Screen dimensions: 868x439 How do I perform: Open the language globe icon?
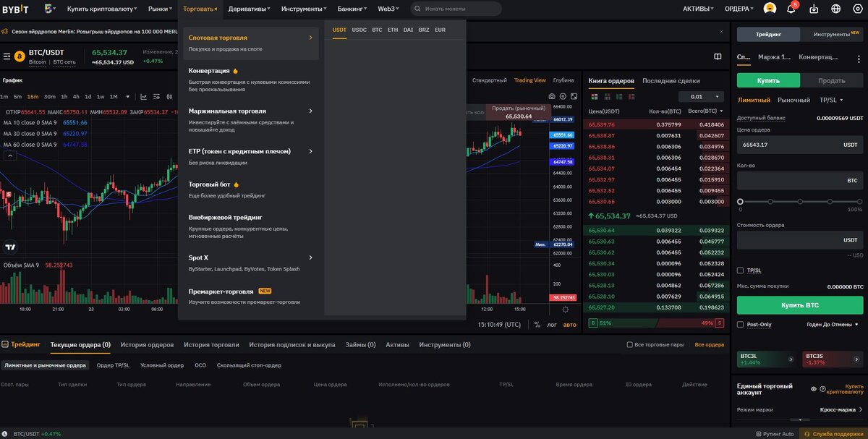(x=837, y=9)
